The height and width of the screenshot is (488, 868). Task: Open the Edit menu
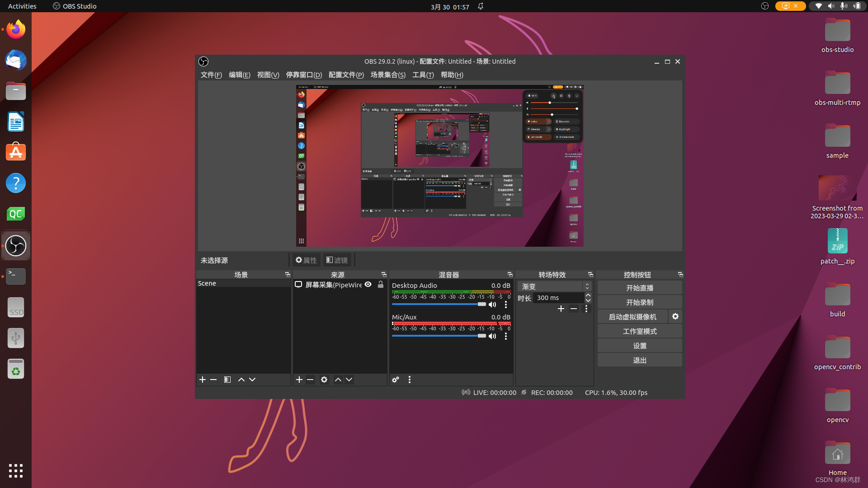pyautogui.click(x=240, y=75)
